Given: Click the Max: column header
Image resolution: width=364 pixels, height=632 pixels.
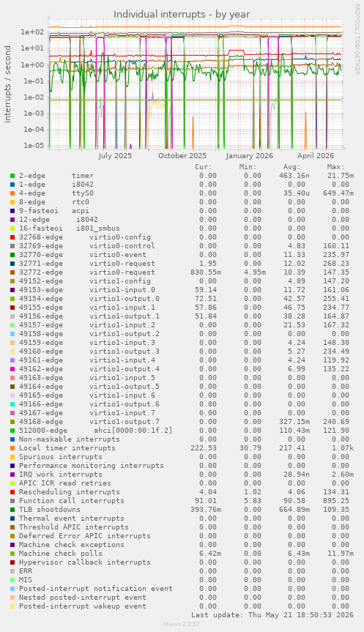Looking at the screenshot, I should pos(335,167).
